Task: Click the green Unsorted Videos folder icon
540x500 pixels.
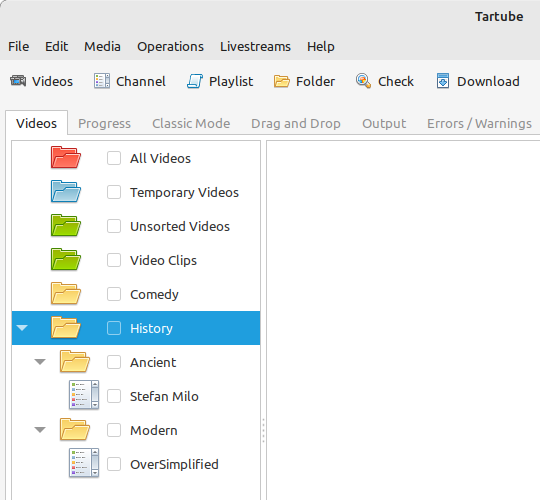Action: click(66, 226)
